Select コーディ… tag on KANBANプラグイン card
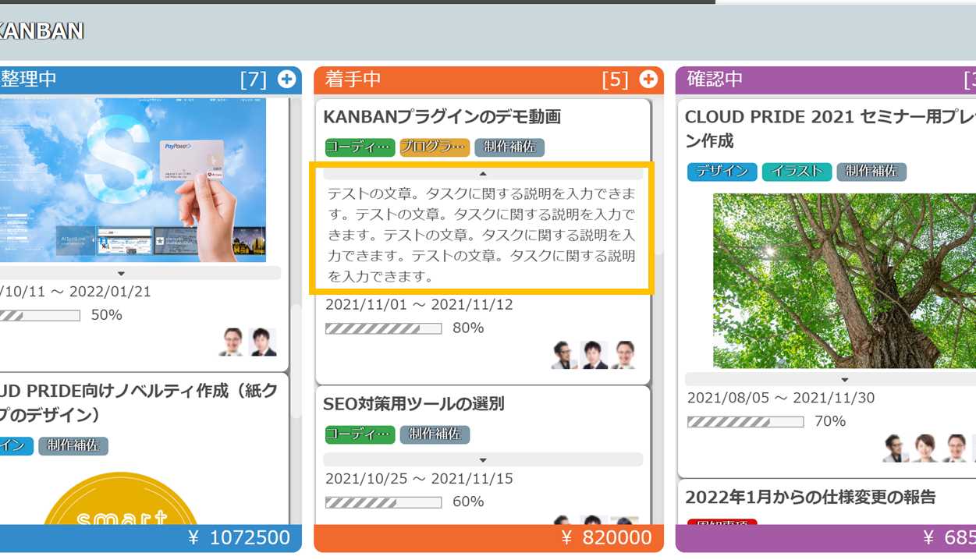The width and height of the screenshot is (976, 560). tap(360, 147)
